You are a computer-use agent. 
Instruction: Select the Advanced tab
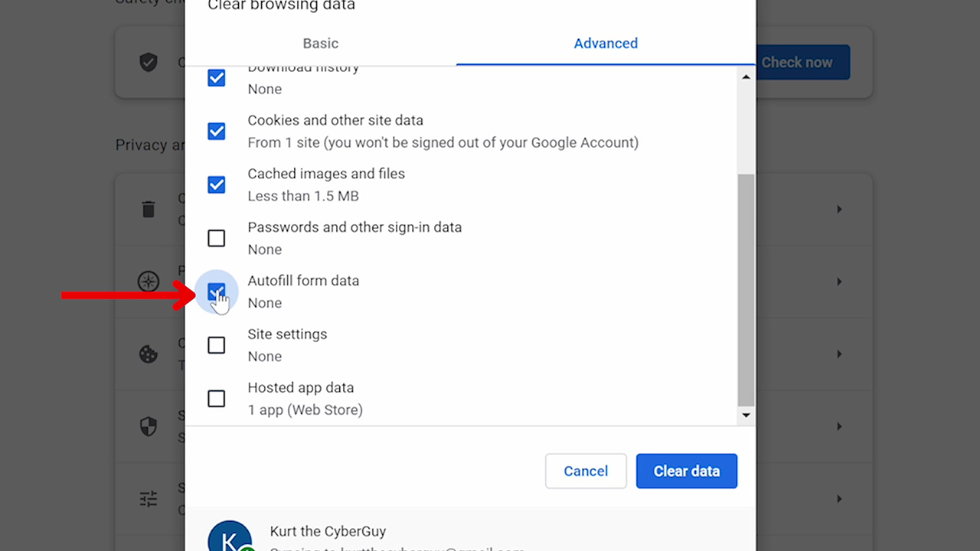[x=606, y=44]
